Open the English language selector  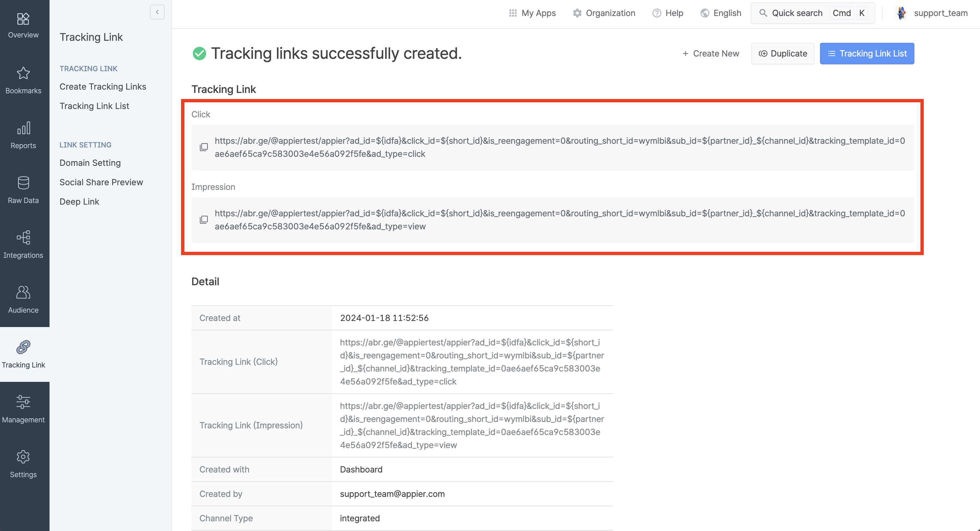(x=721, y=13)
